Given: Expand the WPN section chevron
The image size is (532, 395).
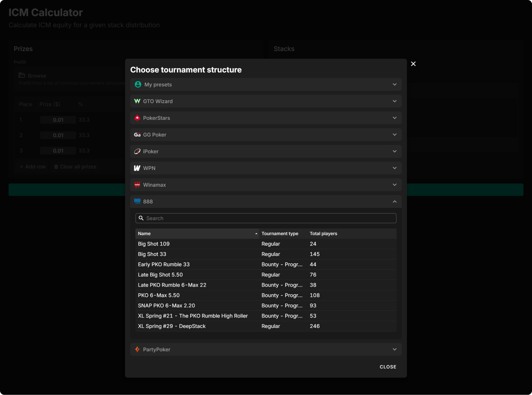Looking at the screenshot, I should [x=395, y=168].
